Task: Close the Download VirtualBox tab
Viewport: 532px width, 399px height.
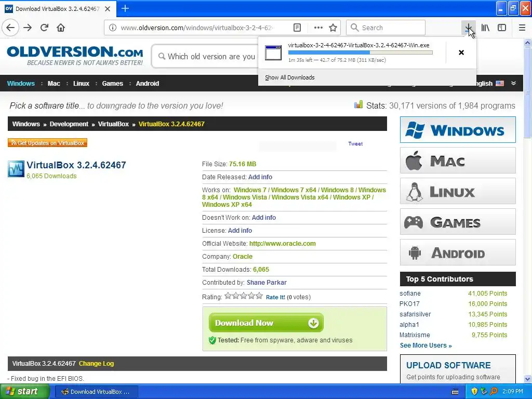Action: pyautogui.click(x=108, y=9)
